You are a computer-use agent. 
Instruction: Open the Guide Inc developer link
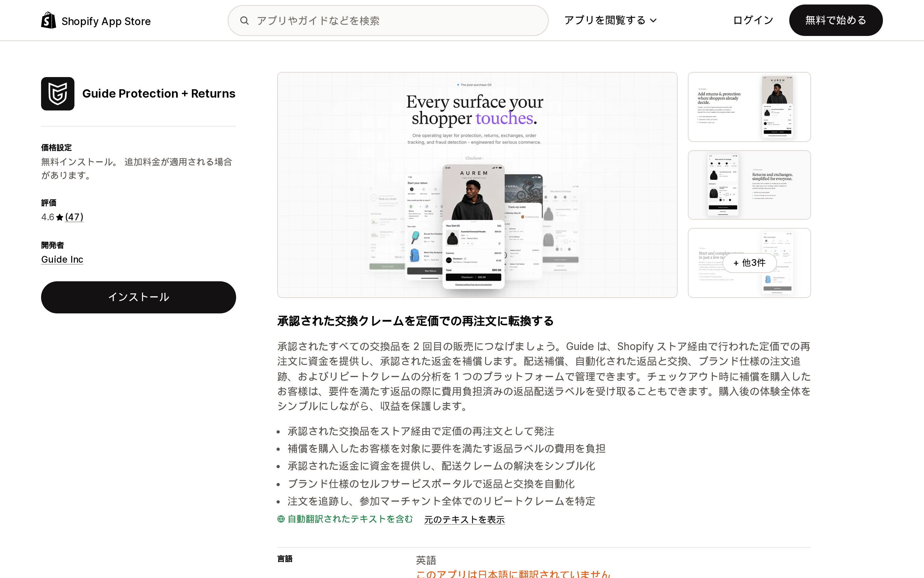pos(62,259)
